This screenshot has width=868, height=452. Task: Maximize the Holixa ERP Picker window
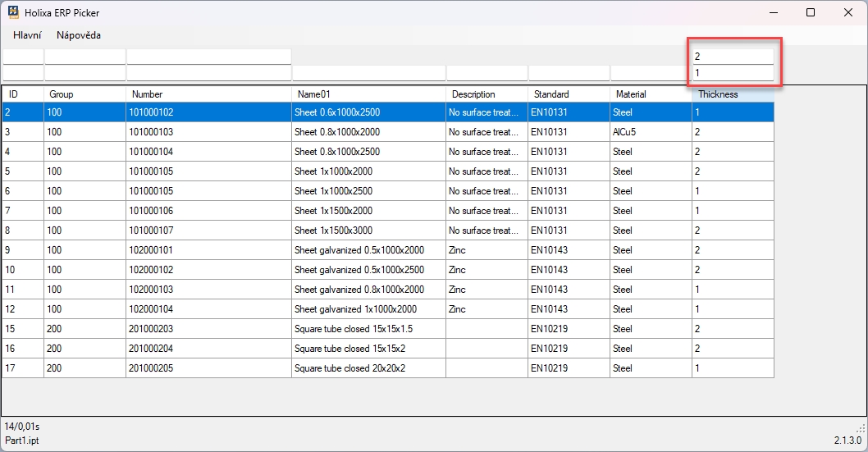click(x=811, y=12)
